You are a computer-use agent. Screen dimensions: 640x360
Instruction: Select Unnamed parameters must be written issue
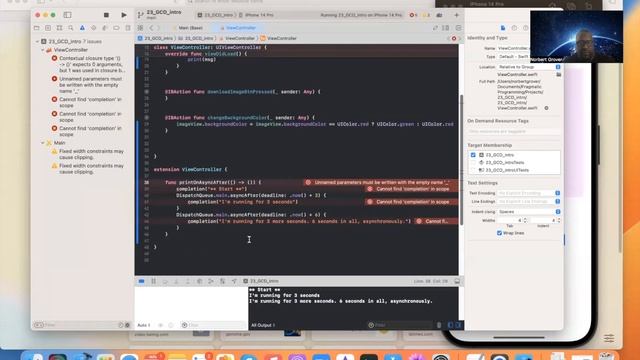tap(88, 85)
